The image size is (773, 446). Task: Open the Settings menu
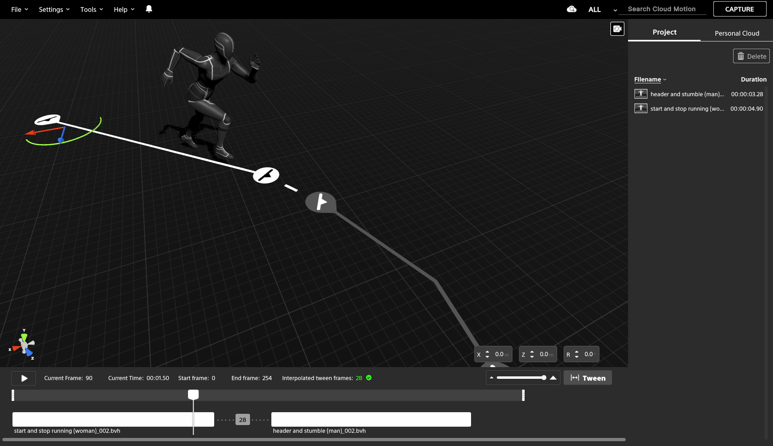tap(54, 9)
